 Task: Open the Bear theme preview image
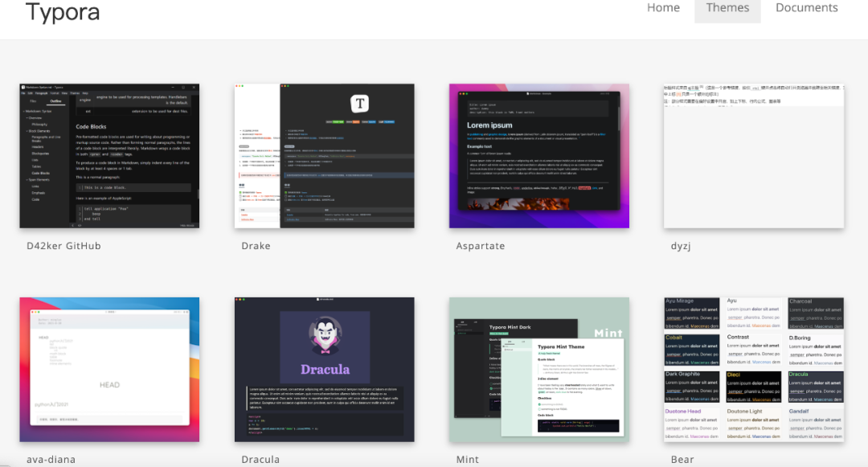click(754, 370)
